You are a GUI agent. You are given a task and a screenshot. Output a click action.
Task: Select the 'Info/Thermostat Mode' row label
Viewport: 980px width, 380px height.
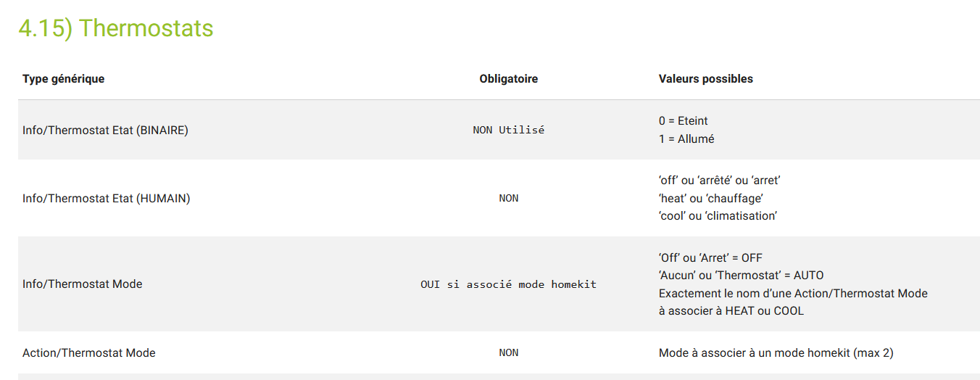click(x=83, y=284)
